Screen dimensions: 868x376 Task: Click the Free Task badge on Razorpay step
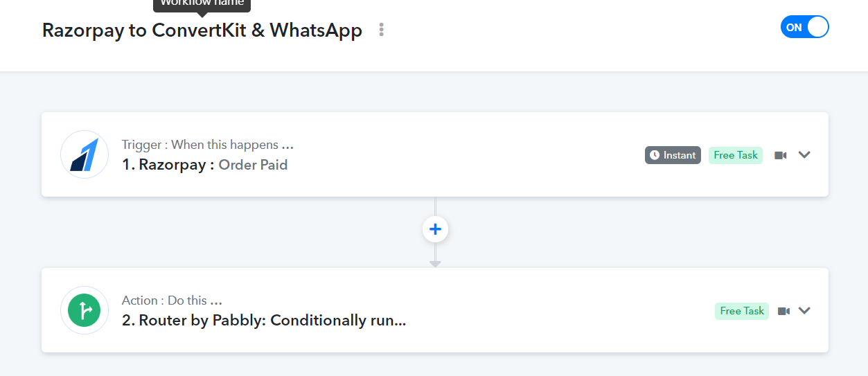coord(736,155)
